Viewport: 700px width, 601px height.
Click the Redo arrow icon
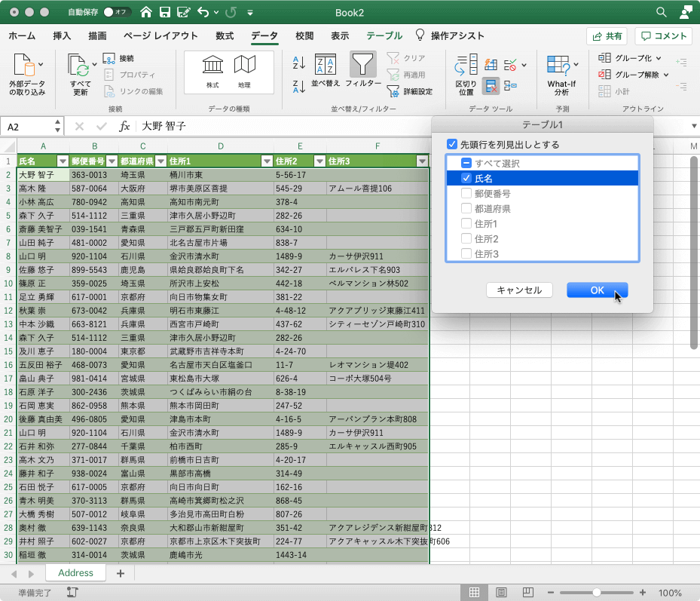[x=231, y=12]
